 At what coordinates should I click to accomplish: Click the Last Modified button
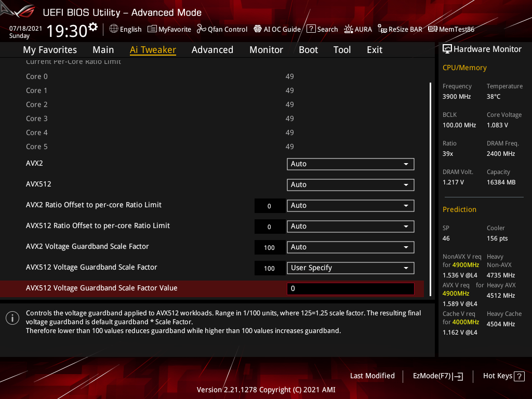click(x=373, y=376)
